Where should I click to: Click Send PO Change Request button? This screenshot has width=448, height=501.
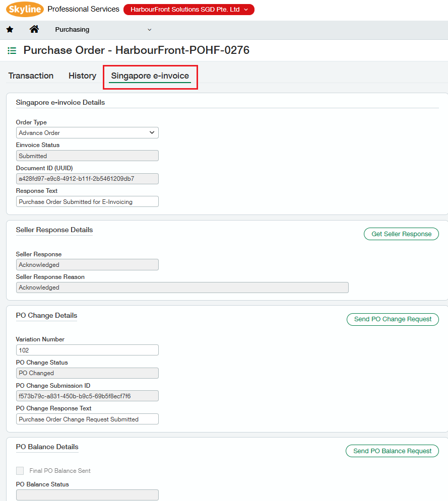(x=393, y=319)
